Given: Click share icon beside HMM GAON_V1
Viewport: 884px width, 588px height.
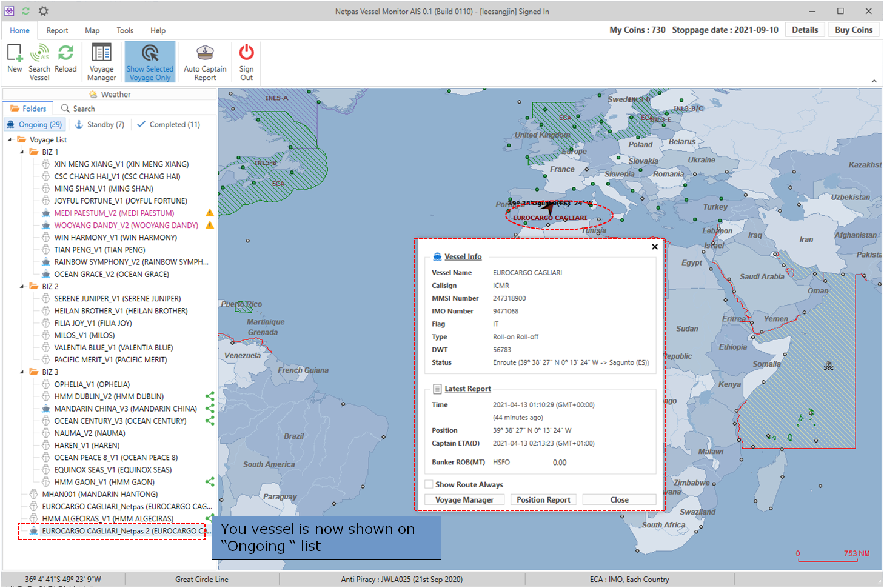Looking at the screenshot, I should point(210,482).
